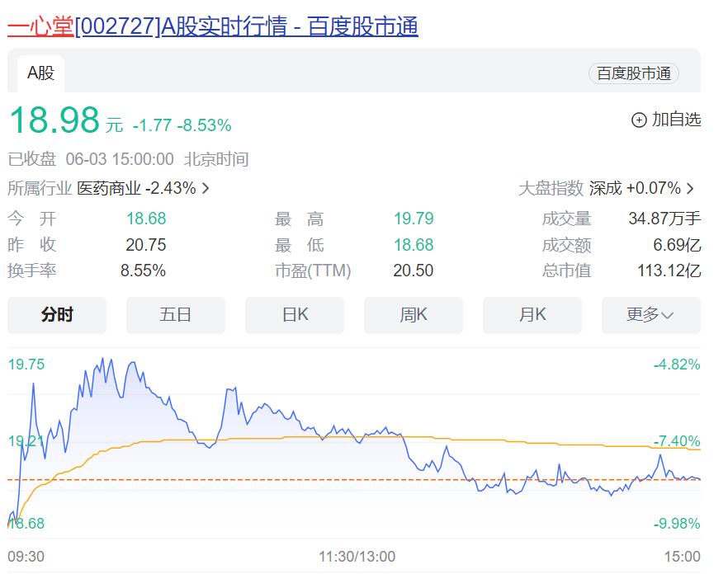Screen dimensions: 728x574
Task: Add the stock via the 加自选 label
Action: tap(676, 120)
